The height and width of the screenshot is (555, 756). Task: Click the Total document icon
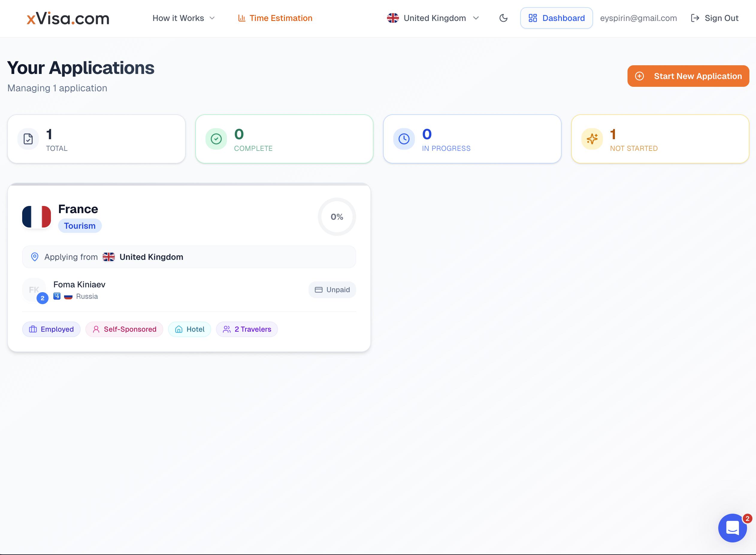point(28,139)
